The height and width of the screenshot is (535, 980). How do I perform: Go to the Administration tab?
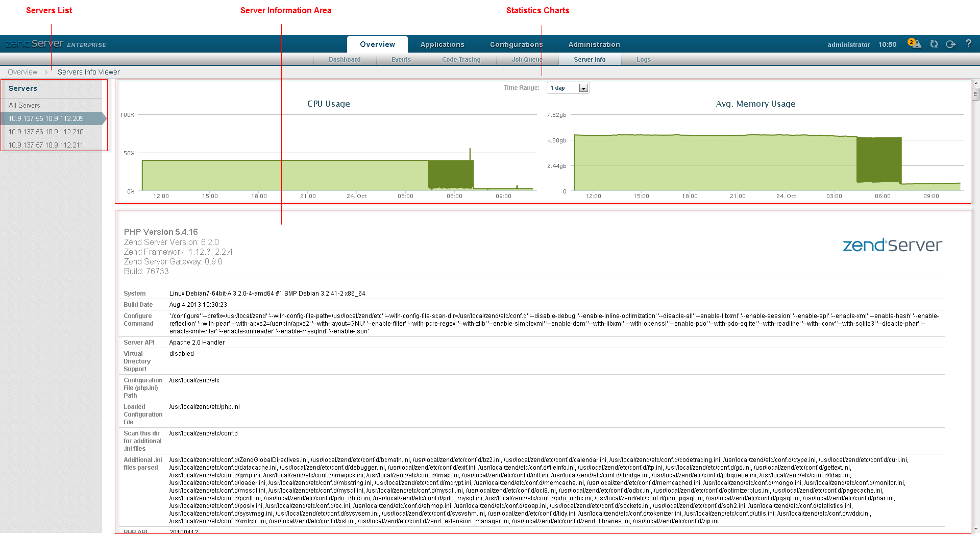point(594,44)
